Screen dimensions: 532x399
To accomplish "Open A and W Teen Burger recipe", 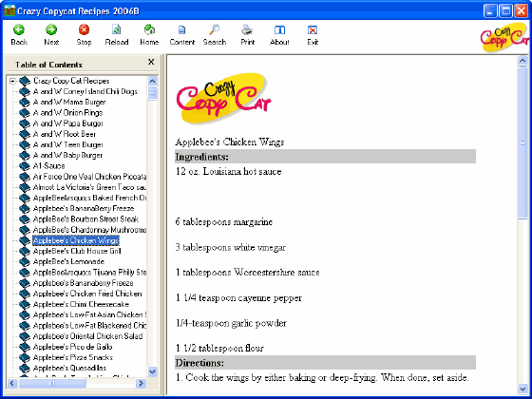I will tap(68, 144).
